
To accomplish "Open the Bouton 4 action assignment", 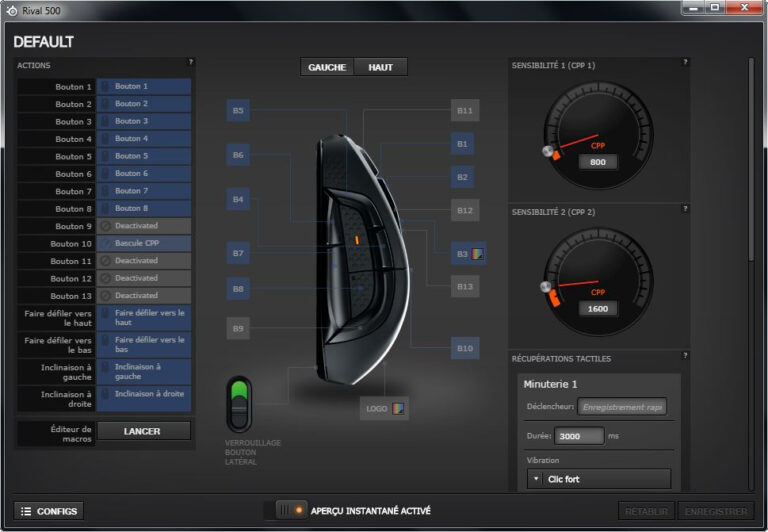I will [x=144, y=139].
